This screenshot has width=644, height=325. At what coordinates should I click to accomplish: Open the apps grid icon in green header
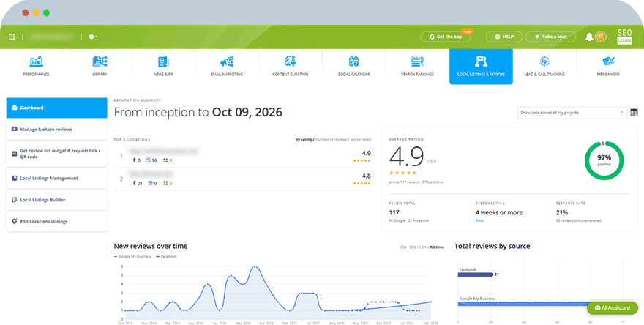click(12, 37)
